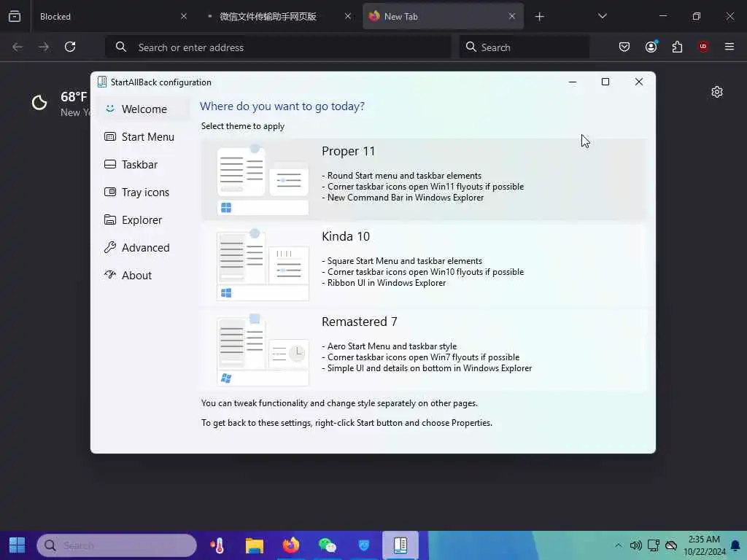This screenshot has height=560, width=747.
Task: Open the Taskbar settings page
Action: coord(143,164)
